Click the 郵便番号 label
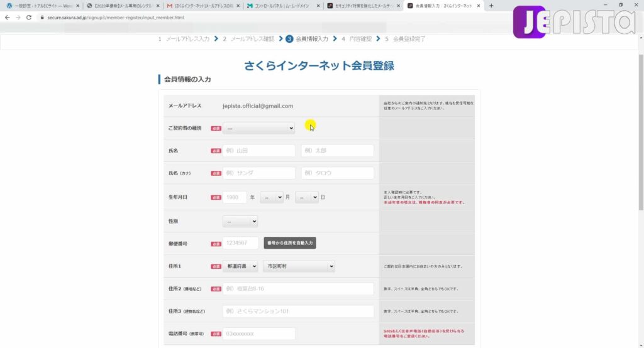The height and width of the screenshot is (348, 644). coord(178,244)
